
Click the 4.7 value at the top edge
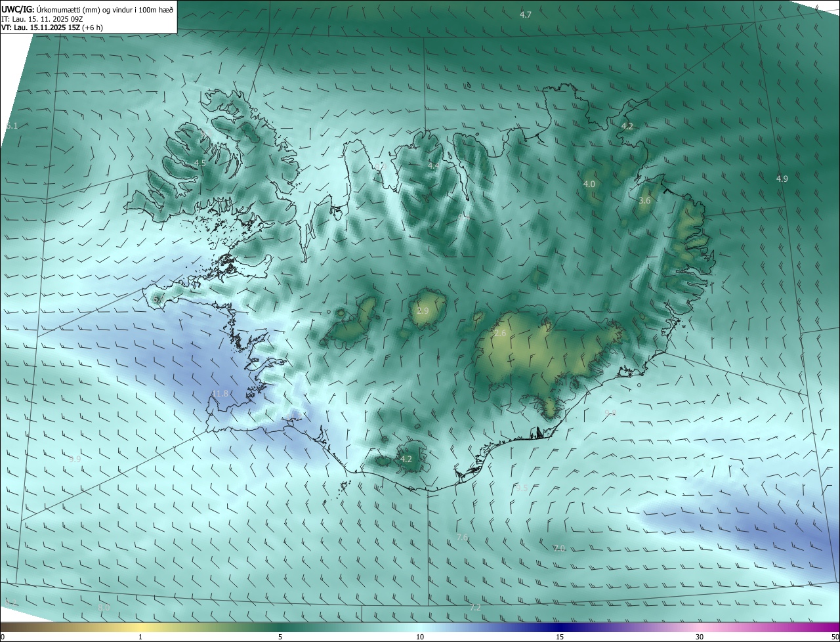[x=526, y=14]
